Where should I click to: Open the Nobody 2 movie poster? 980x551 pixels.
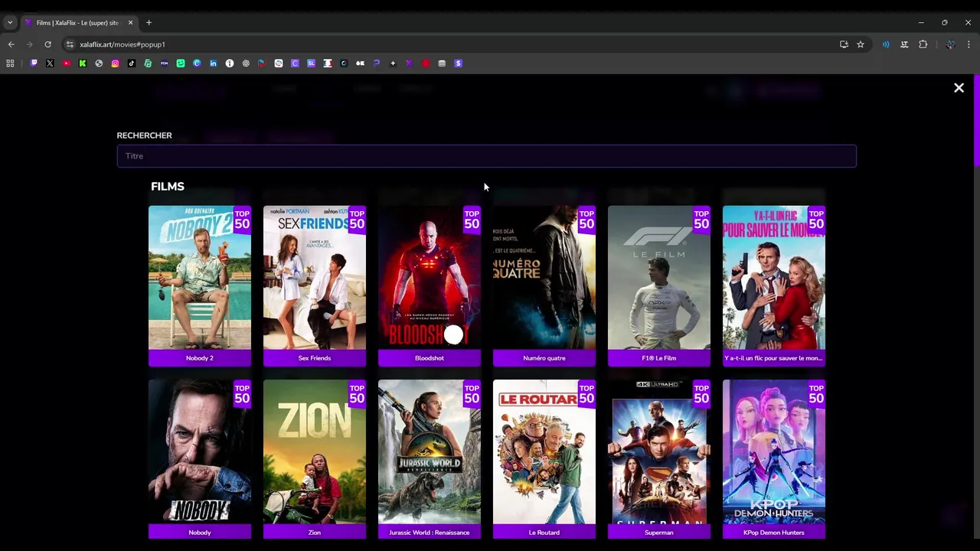[200, 278]
